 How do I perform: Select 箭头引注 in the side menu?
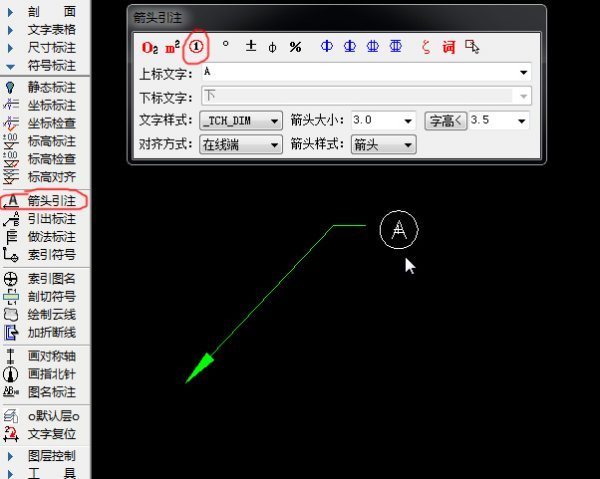pyautogui.click(x=51, y=200)
